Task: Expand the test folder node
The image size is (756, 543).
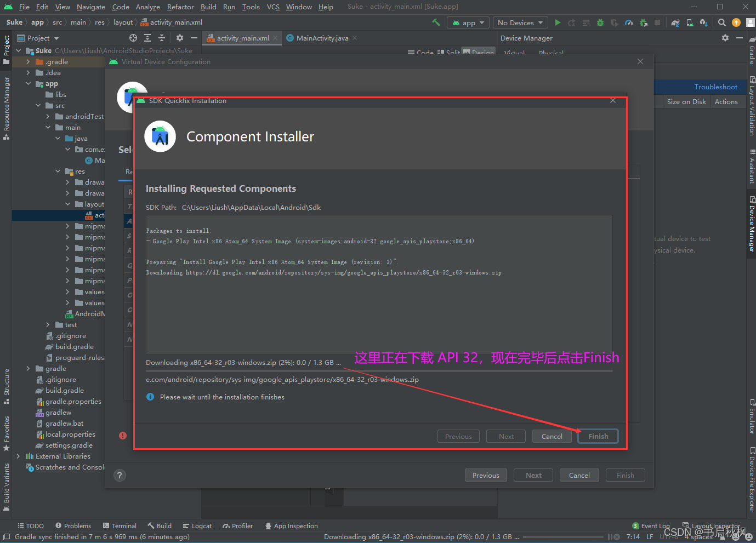Action: [x=48, y=325]
